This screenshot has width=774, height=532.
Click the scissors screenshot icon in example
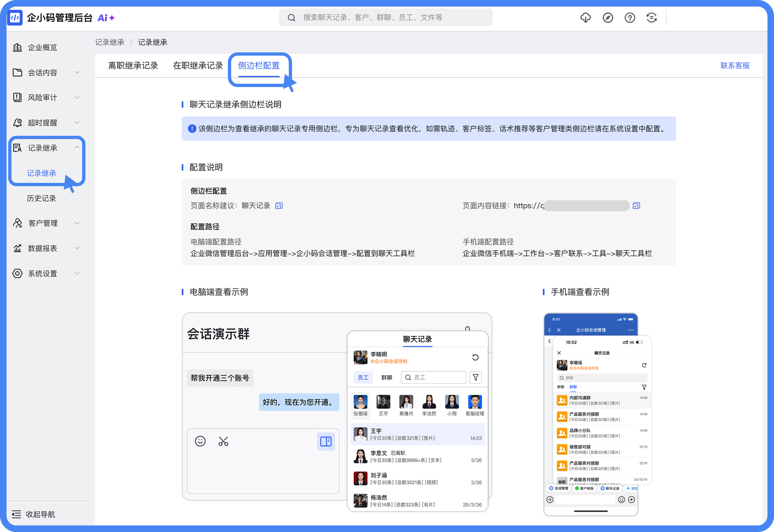(x=223, y=441)
